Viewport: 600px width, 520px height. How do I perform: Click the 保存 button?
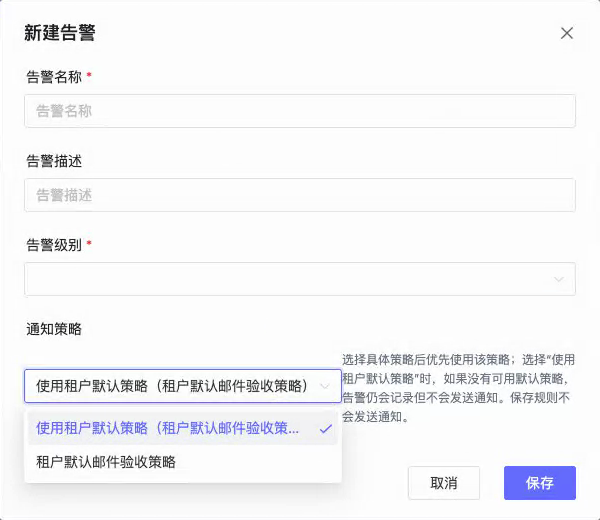pos(540,483)
